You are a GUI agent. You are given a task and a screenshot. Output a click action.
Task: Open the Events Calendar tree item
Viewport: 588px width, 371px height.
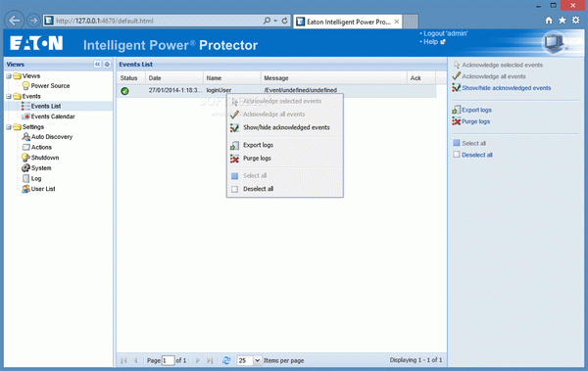click(53, 116)
